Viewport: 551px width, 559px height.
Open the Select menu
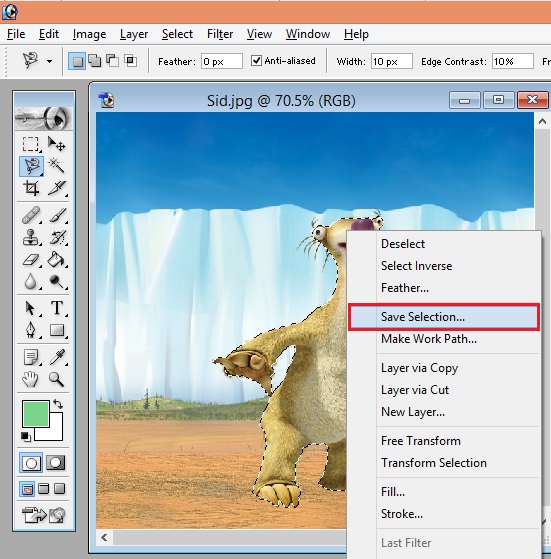177,34
